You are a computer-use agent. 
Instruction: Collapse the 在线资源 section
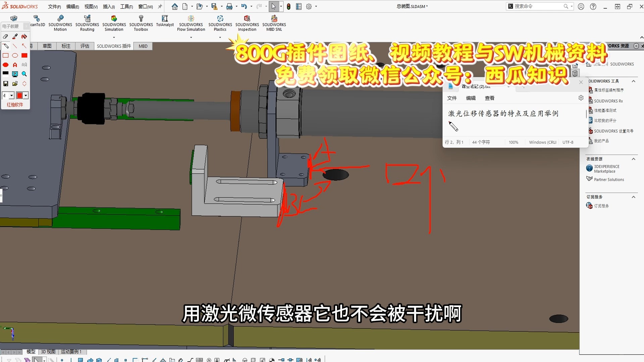(x=633, y=159)
